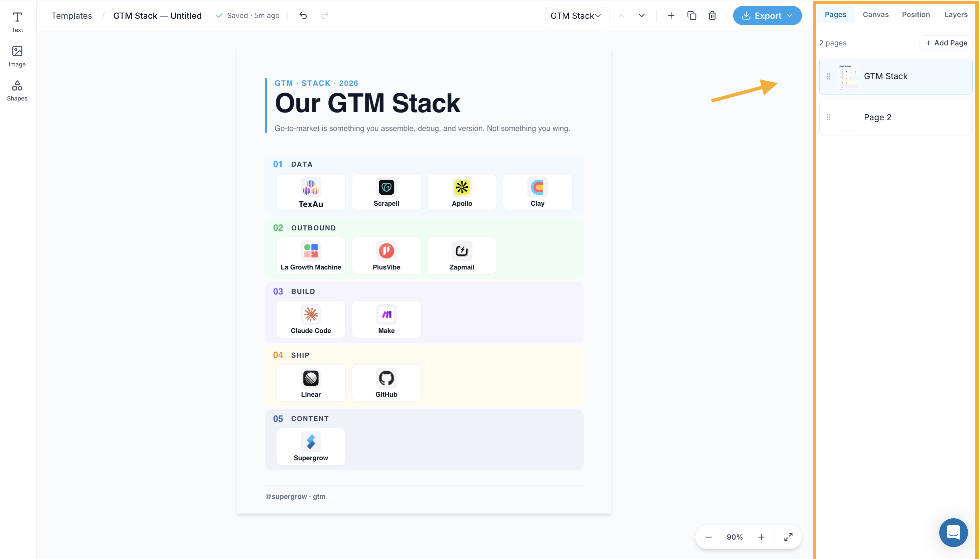980x559 pixels.
Task: Go to previous page with up chevron
Action: click(x=621, y=16)
